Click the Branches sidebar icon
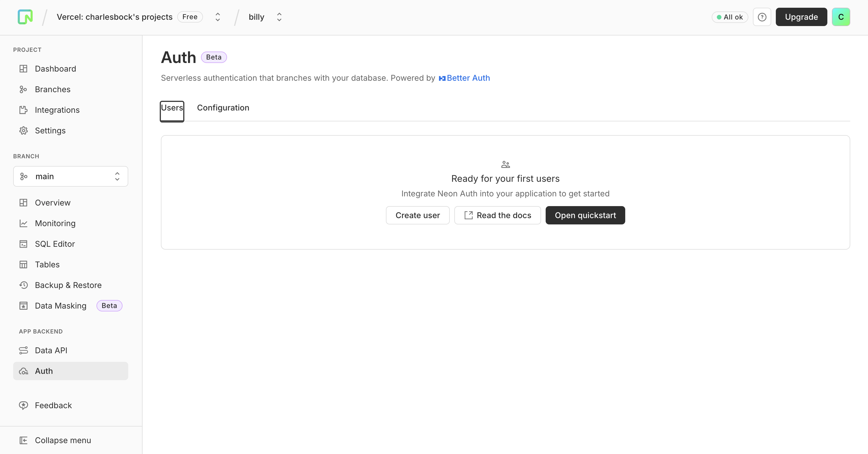868x454 pixels. pos(23,89)
